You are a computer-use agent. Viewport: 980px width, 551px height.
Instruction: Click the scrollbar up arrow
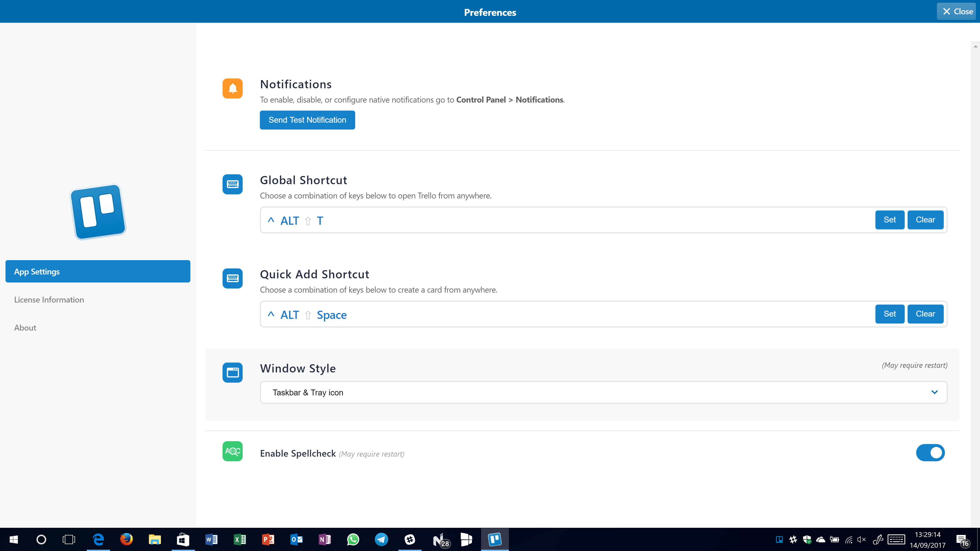click(x=975, y=46)
